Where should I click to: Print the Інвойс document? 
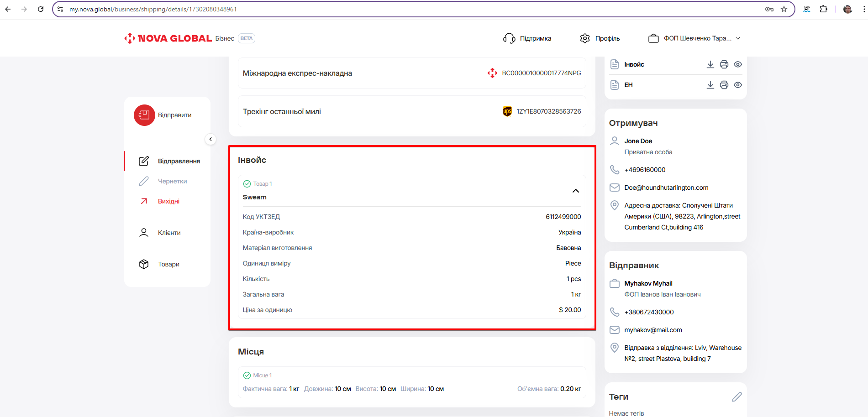pyautogui.click(x=724, y=64)
